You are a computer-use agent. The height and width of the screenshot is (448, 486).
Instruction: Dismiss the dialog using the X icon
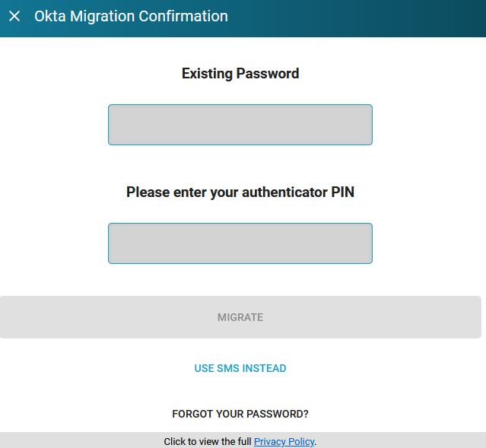pos(14,16)
